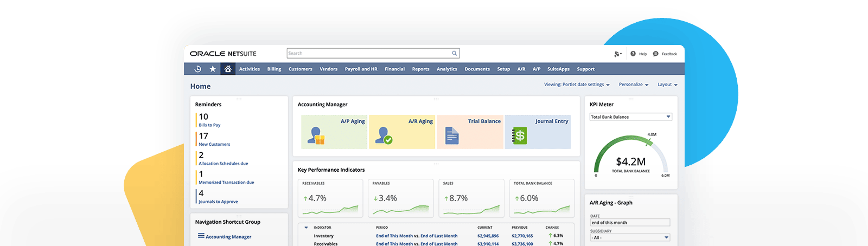Image resolution: width=868 pixels, height=246 pixels.
Task: Open the Financial menu
Action: [394, 69]
